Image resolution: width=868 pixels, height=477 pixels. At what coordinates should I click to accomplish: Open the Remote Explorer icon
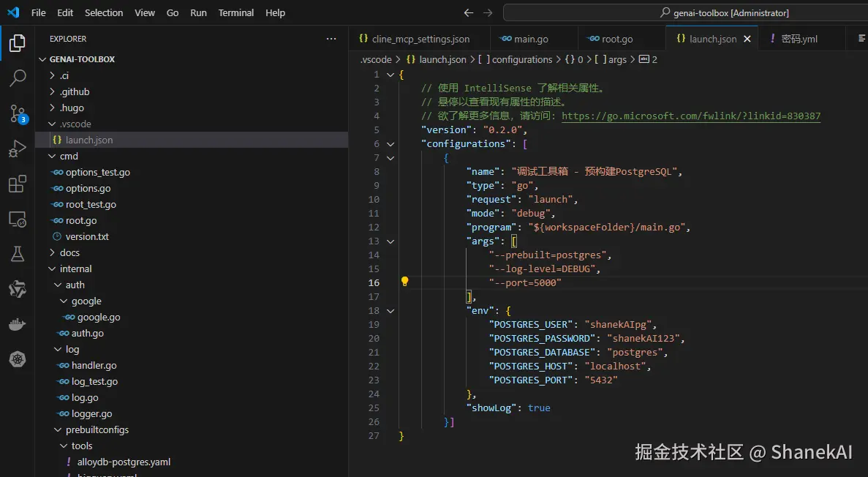pos(18,219)
